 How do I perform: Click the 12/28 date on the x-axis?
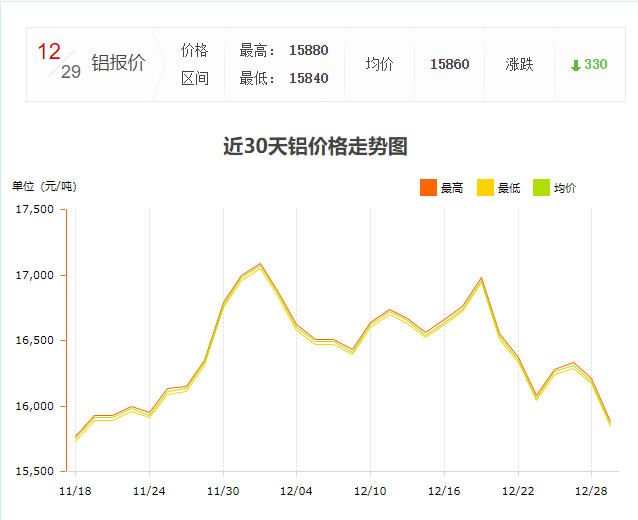coord(591,490)
